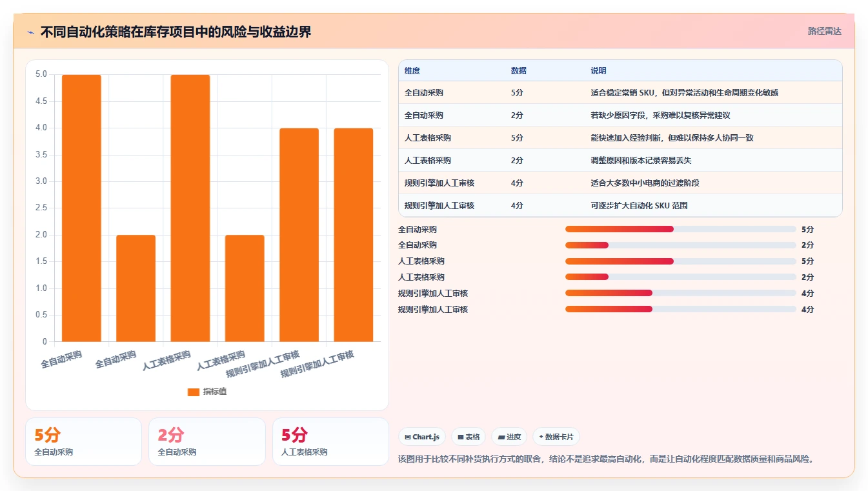Click the 进度 tag
The height and width of the screenshot is (491, 868).
coord(509,437)
